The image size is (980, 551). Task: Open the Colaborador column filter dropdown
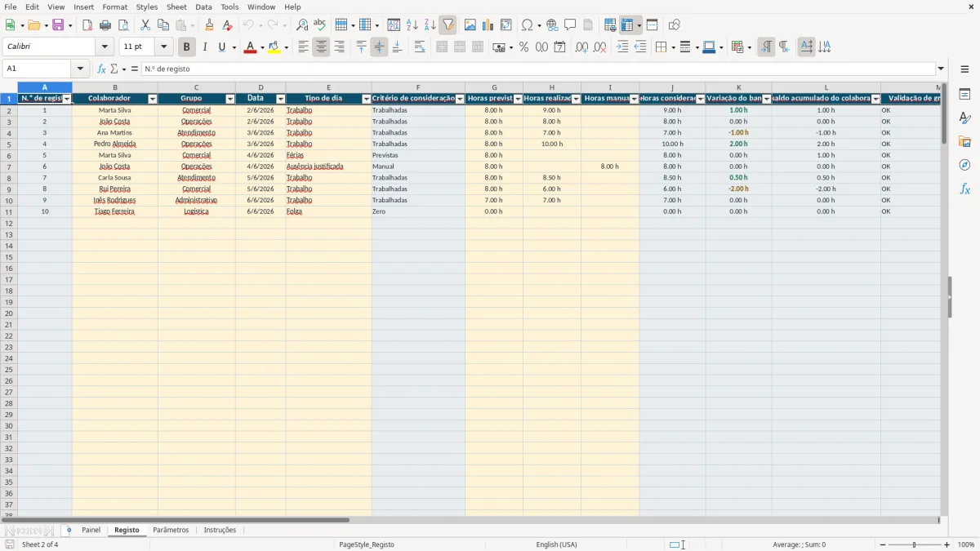click(152, 99)
